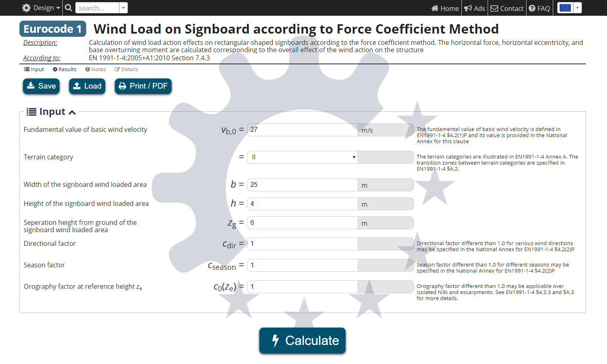Open the Design gear menu
The width and height of the screenshot is (607, 364).
pos(41,8)
